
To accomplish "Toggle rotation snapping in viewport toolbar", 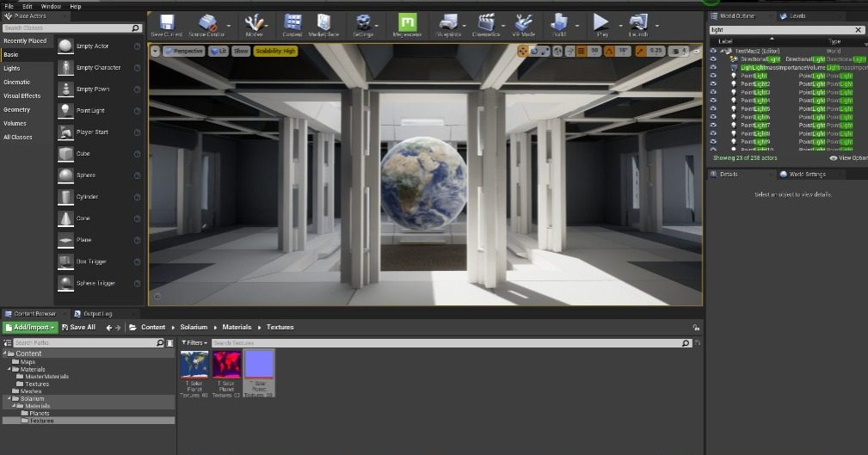I will click(609, 51).
